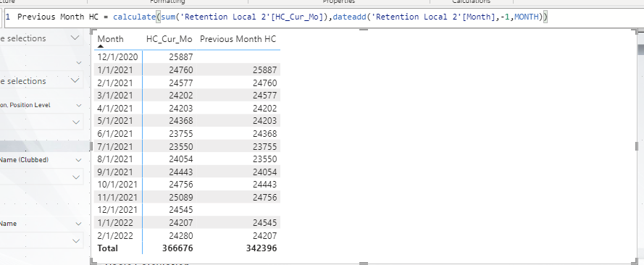Click the Total row label
Viewport: 644px width, 265px height.
tap(108, 248)
